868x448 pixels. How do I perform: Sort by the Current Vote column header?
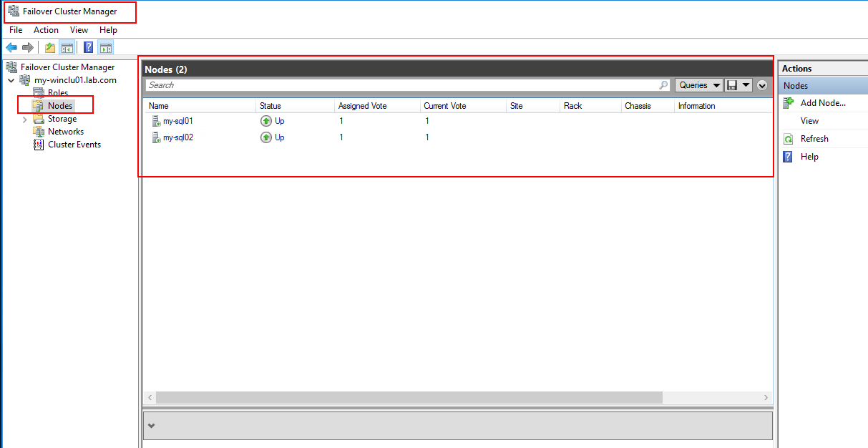(463, 106)
